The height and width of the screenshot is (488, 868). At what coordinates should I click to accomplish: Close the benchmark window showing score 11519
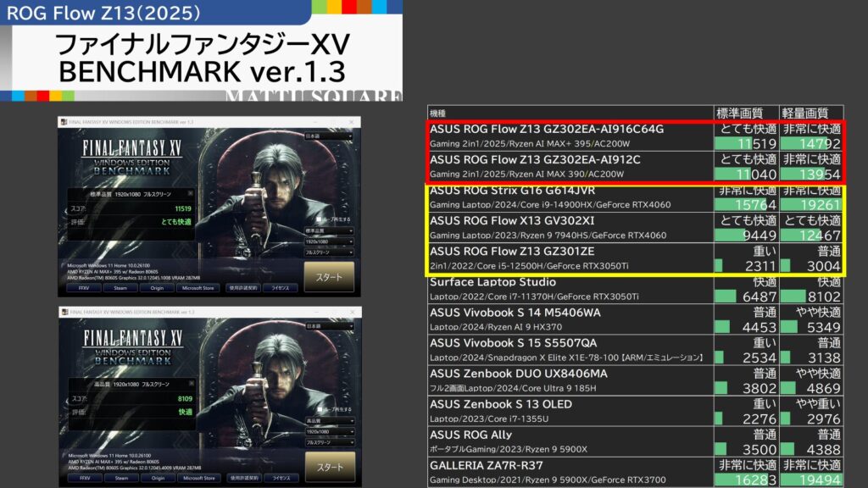(351, 122)
